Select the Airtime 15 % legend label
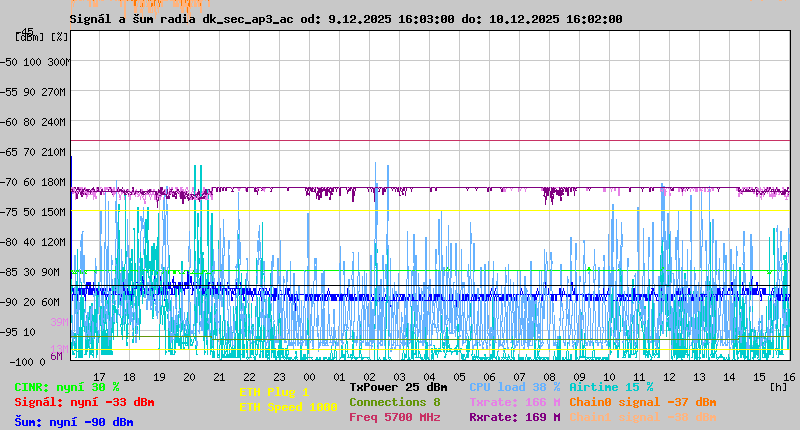 (x=611, y=387)
